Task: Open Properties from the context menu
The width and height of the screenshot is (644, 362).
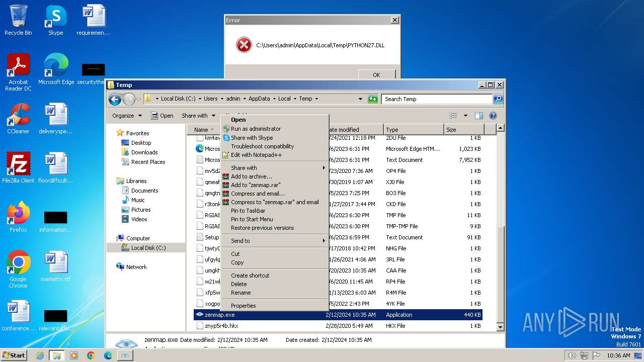Action: point(275,306)
